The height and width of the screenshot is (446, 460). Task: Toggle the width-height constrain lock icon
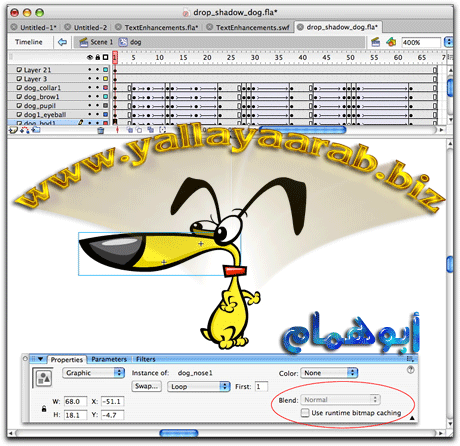click(x=44, y=409)
